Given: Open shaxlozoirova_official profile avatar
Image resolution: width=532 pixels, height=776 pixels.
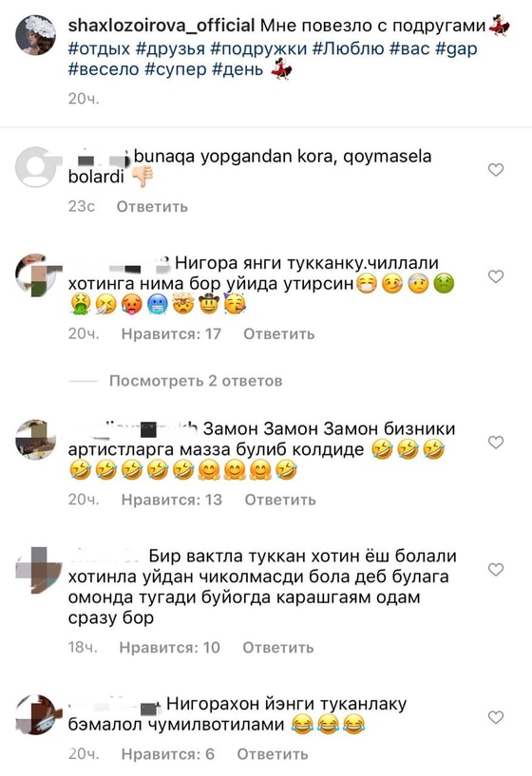Looking at the screenshot, I should (x=36, y=34).
